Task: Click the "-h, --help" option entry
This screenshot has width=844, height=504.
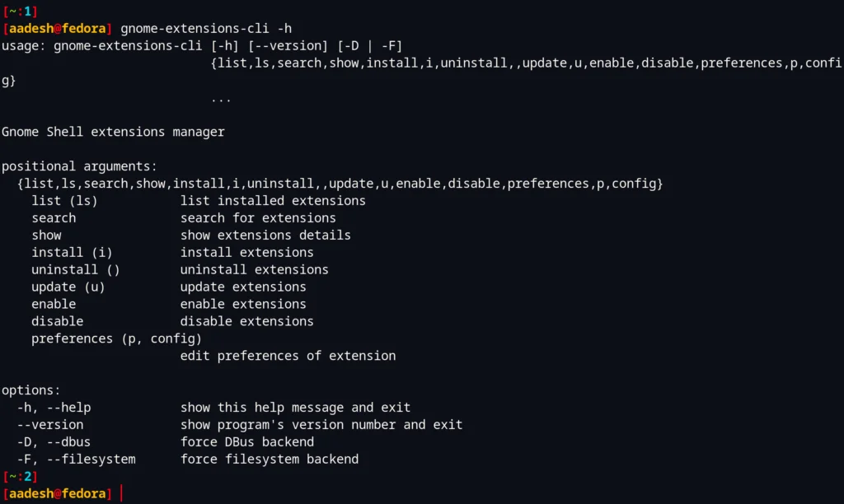Action: point(54,408)
